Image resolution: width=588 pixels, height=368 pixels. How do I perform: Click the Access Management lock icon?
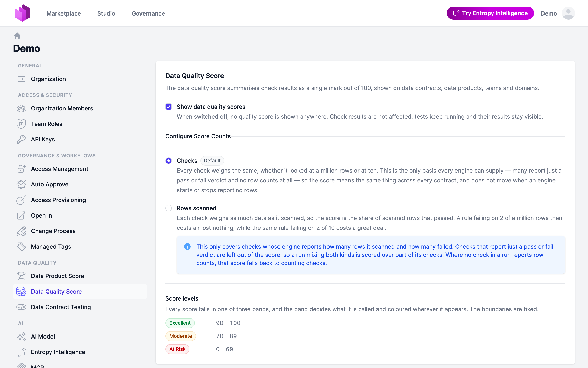tap(21, 169)
